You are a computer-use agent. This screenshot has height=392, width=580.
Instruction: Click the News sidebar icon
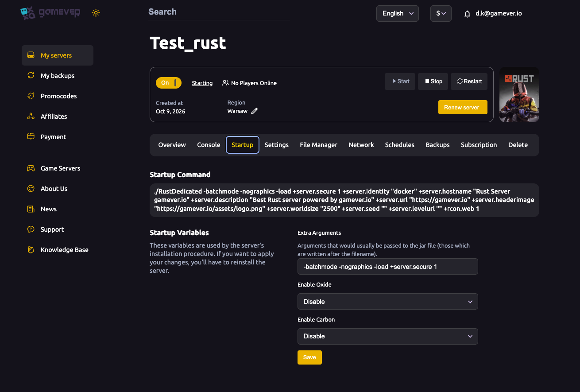click(x=31, y=209)
